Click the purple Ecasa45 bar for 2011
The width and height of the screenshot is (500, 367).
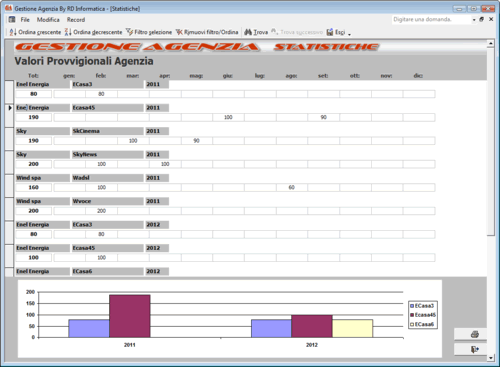pos(130,316)
